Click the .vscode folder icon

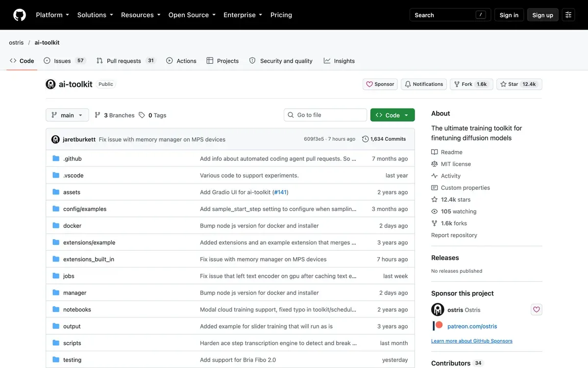(x=56, y=175)
